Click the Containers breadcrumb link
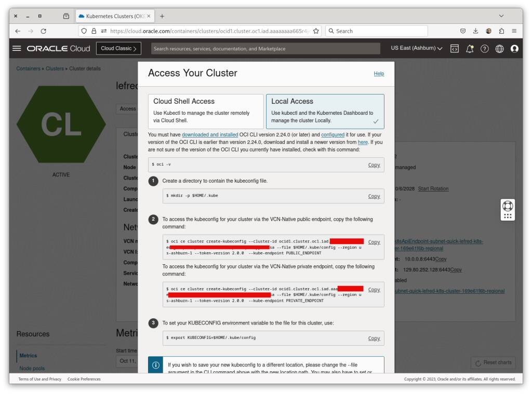The image size is (532, 394). (28, 69)
